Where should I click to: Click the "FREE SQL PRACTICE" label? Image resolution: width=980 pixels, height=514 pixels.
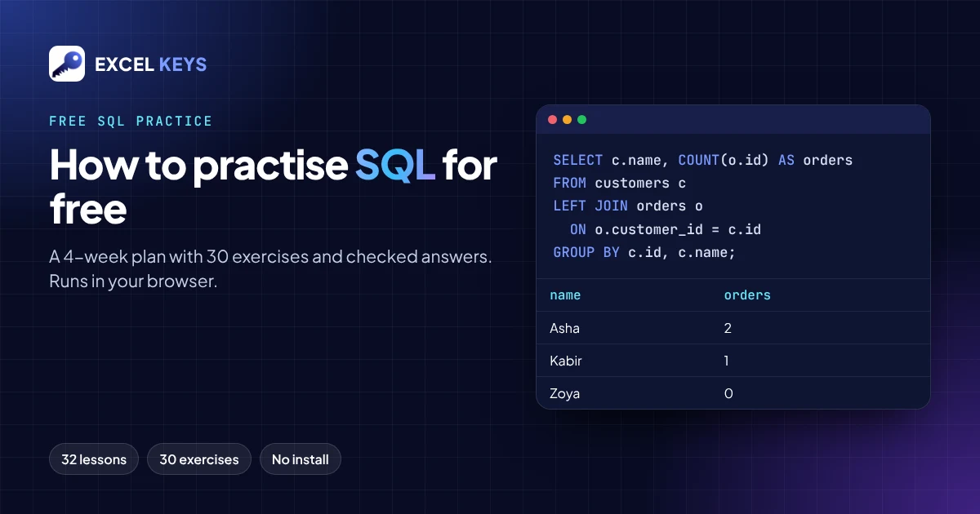point(131,122)
